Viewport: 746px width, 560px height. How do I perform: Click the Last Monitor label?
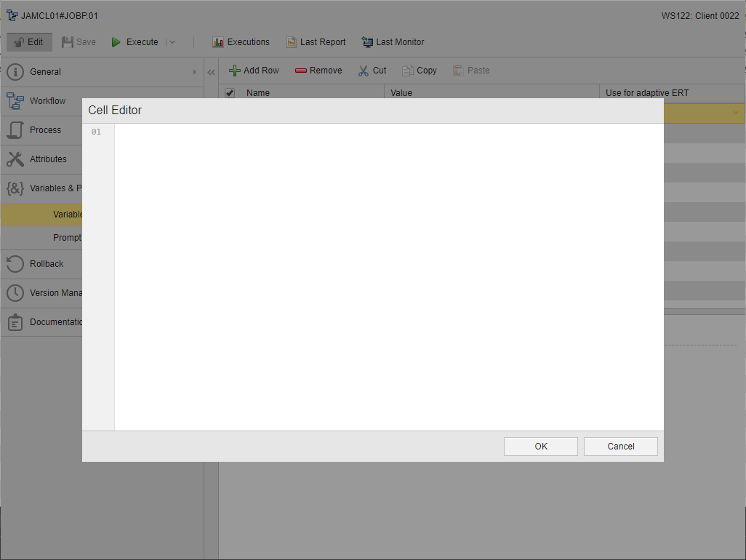point(400,42)
